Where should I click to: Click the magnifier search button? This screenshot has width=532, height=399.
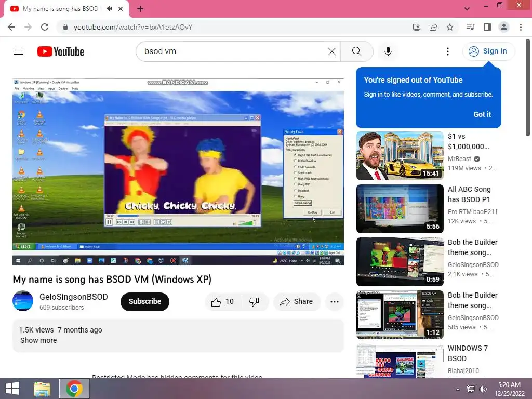coord(356,51)
